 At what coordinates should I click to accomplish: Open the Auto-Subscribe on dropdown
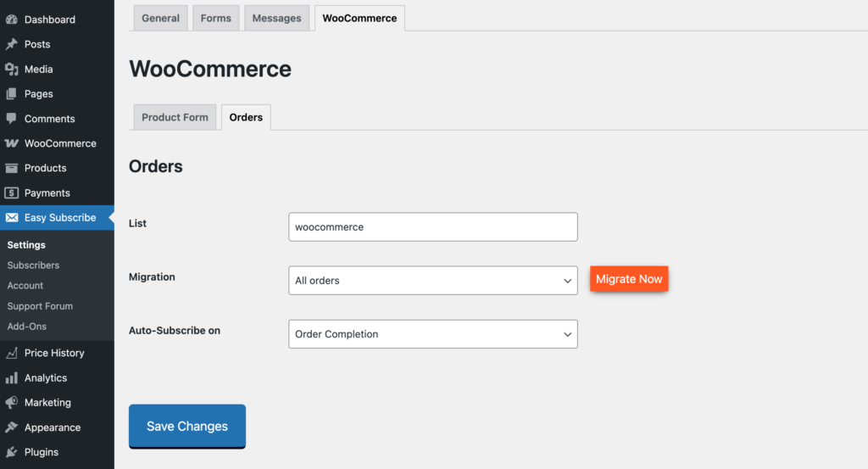tap(432, 334)
